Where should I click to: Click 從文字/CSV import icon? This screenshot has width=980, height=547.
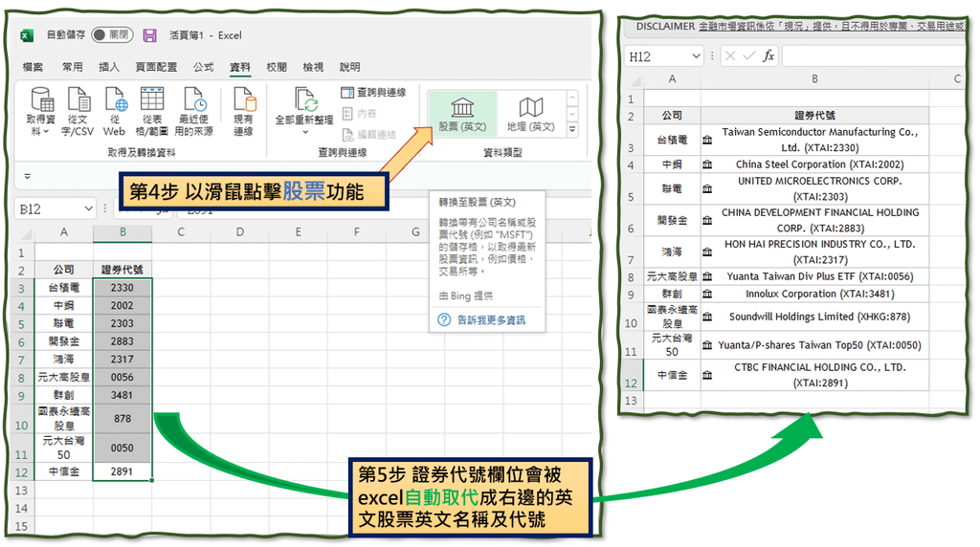[x=78, y=112]
